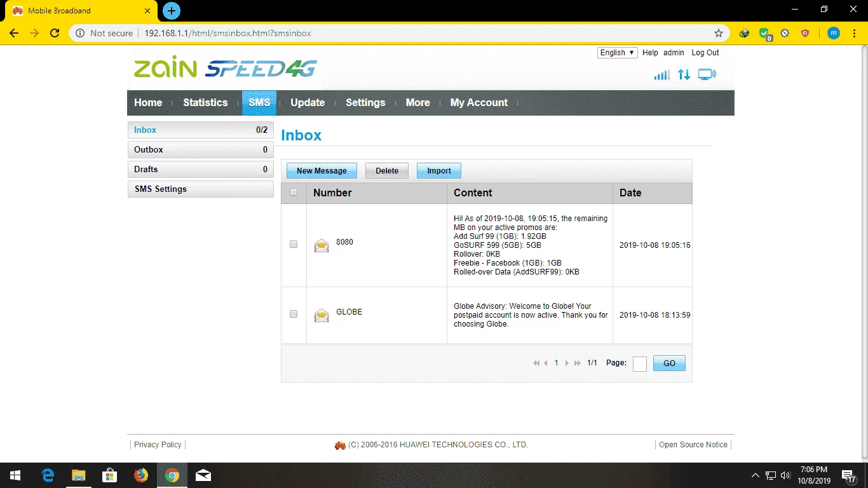868x488 pixels.
Task: Open Mail app from taskbar
Action: 203,475
